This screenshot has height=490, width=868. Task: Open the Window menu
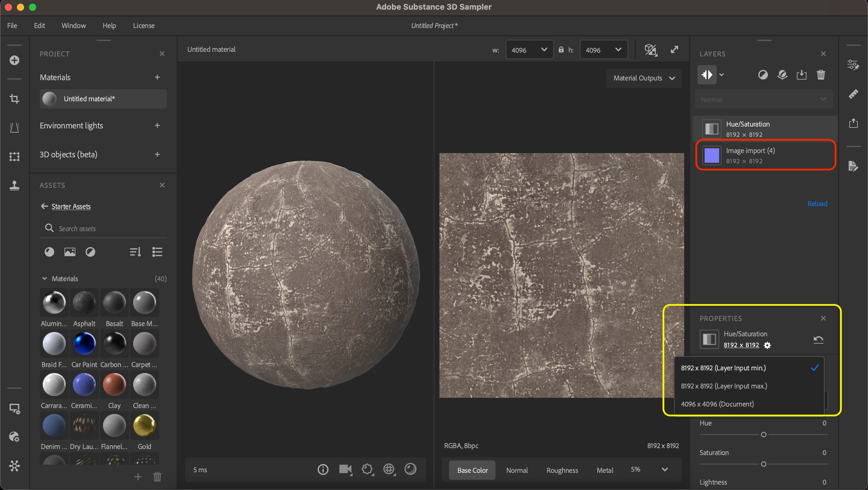point(74,26)
